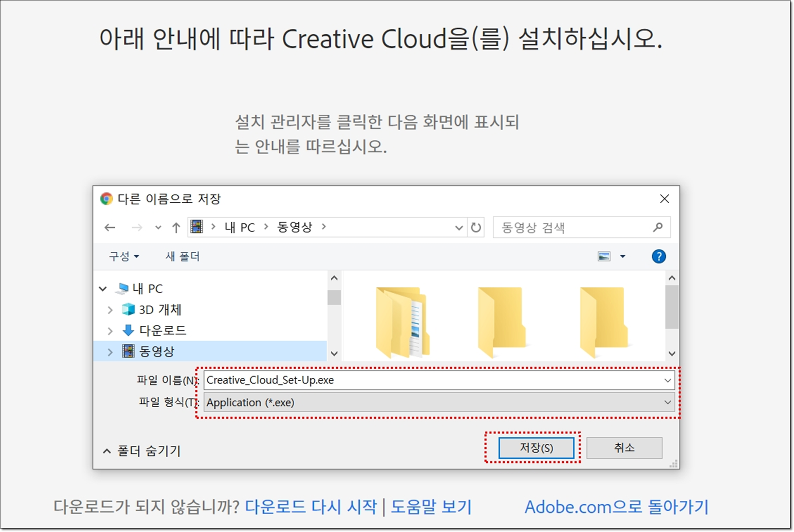Collapse folders with 폴더 숨기기
Image resolution: width=794 pixels, height=532 pixels.
point(142,451)
